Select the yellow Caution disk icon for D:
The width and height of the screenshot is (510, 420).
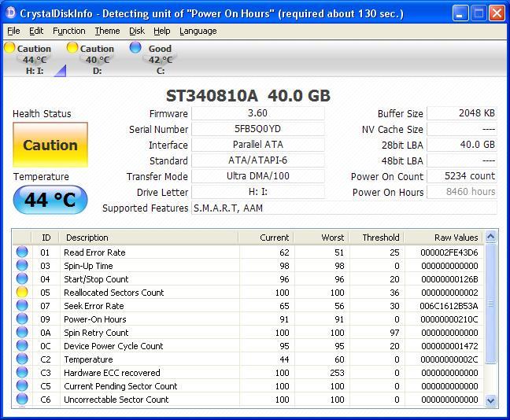click(72, 47)
